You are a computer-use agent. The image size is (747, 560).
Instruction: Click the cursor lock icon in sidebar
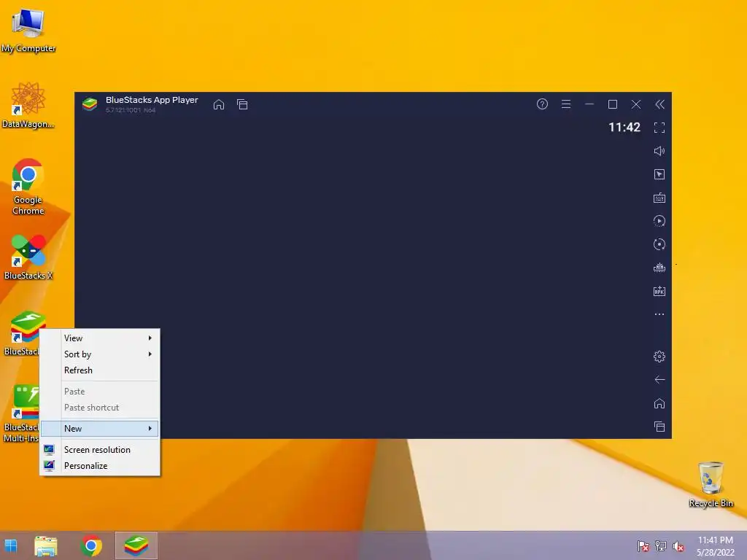(x=659, y=174)
